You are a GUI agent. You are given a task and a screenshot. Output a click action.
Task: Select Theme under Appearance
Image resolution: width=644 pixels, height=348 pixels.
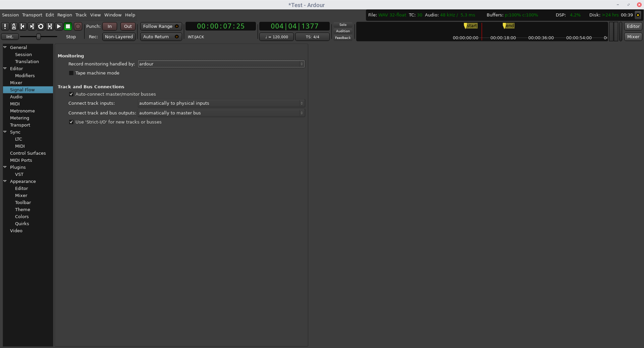(x=22, y=209)
